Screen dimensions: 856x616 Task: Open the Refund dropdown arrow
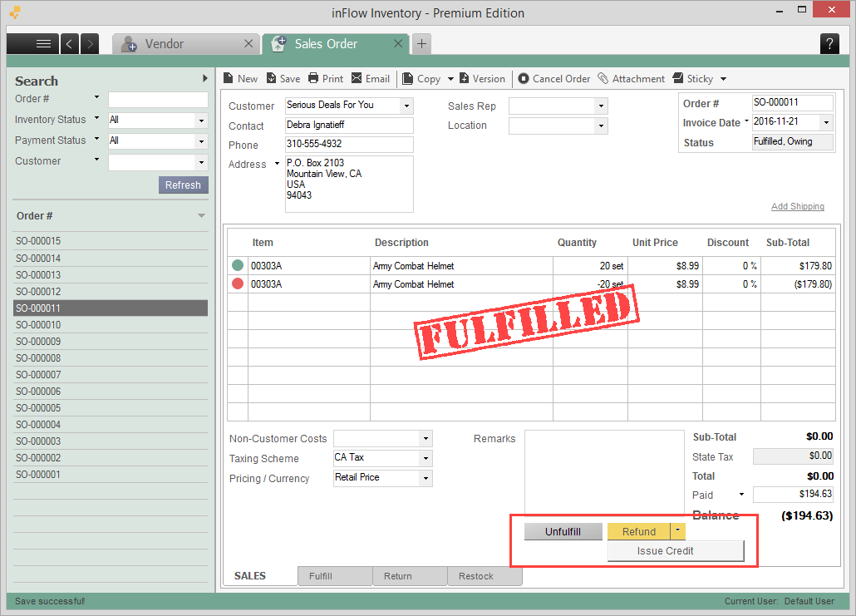677,531
